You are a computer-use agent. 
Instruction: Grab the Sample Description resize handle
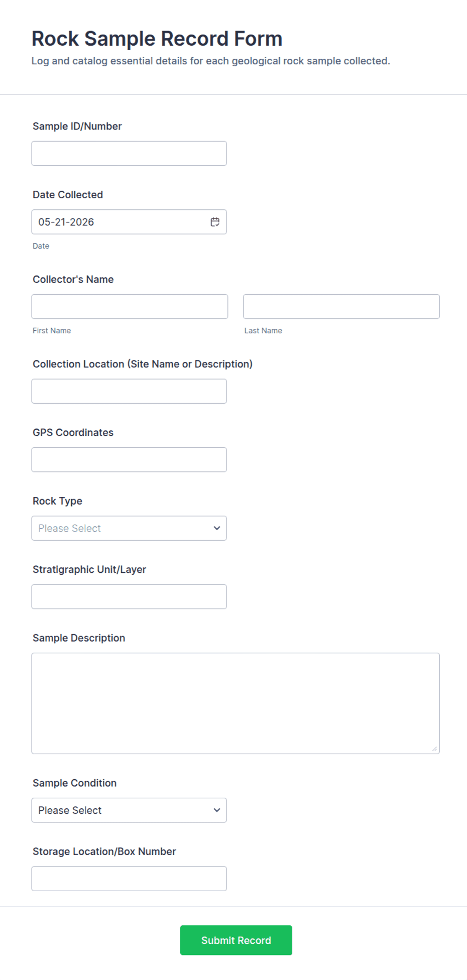(434, 749)
